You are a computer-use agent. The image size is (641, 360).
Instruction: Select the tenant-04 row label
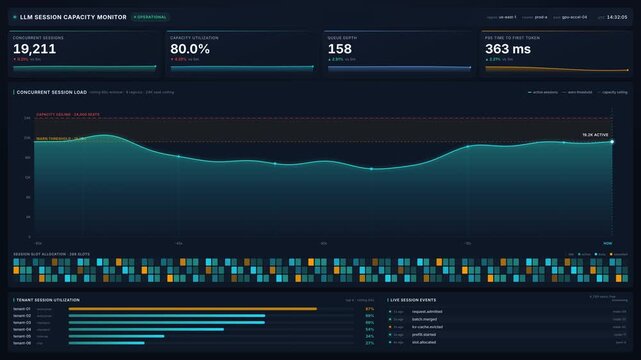coord(22,329)
